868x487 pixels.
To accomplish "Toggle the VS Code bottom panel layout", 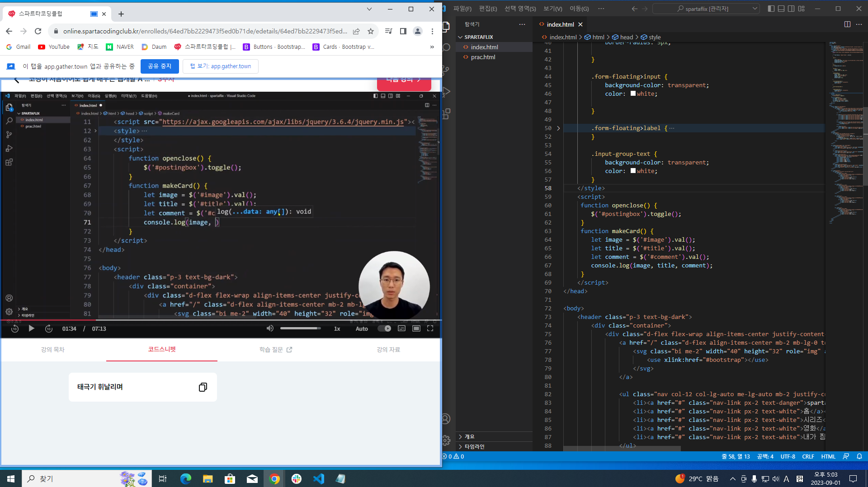I will tap(781, 9).
